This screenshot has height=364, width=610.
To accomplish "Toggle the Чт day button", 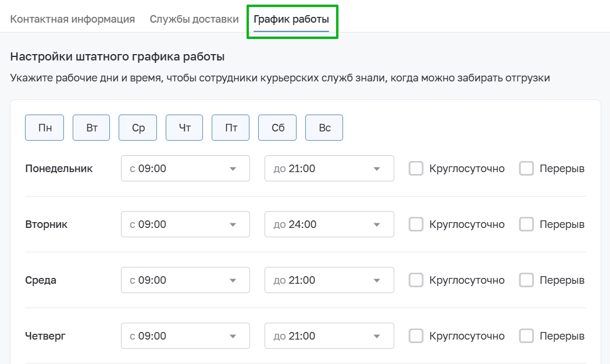I will (x=184, y=127).
